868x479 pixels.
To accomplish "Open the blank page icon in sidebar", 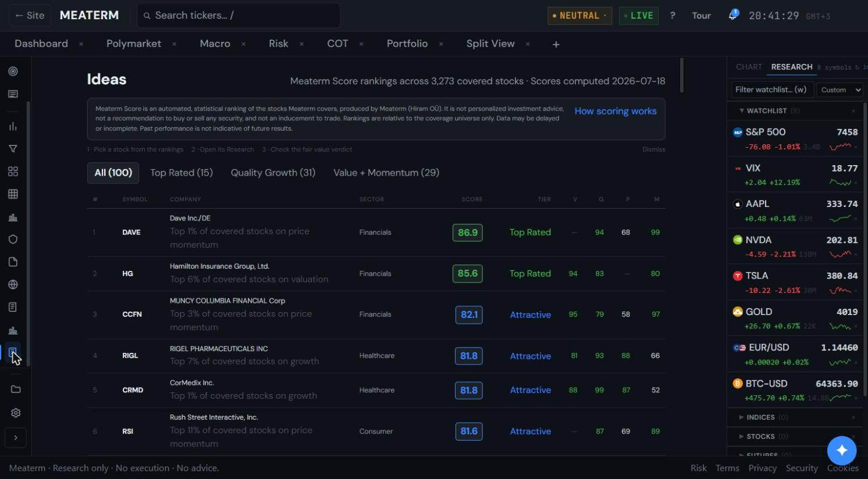I will tap(13, 262).
